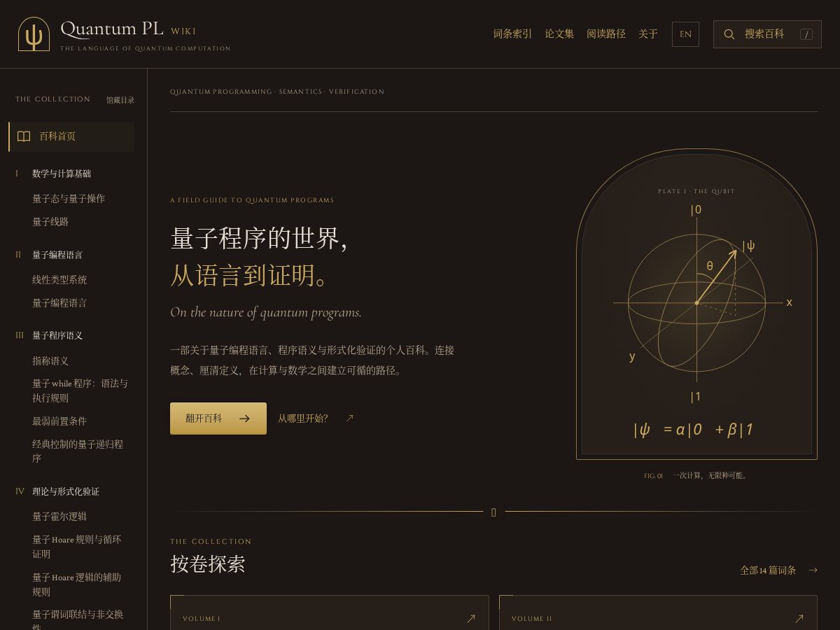Open 全部14篇词条 link
Screen dimensions: 840x630
tap(778, 570)
